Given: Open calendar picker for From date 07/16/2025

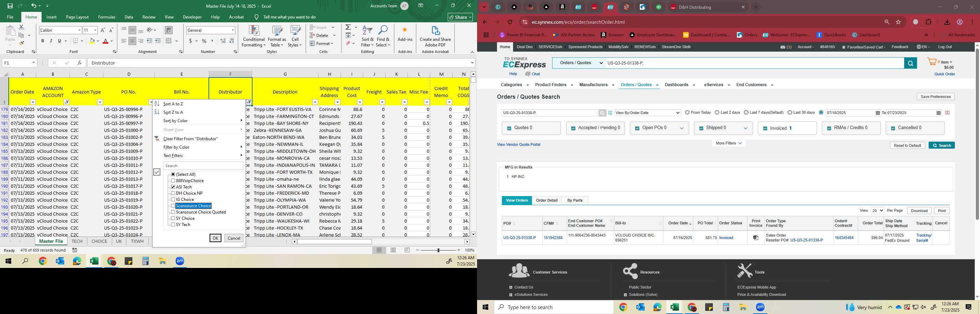Looking at the screenshot, I should click(878, 113).
